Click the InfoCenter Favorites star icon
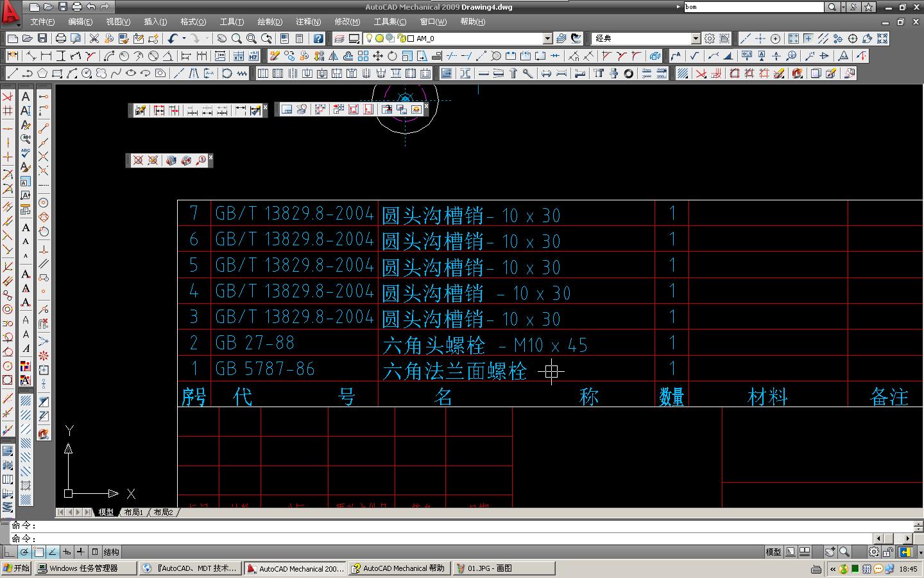Viewport: 924px width, 578px height. click(x=868, y=7)
